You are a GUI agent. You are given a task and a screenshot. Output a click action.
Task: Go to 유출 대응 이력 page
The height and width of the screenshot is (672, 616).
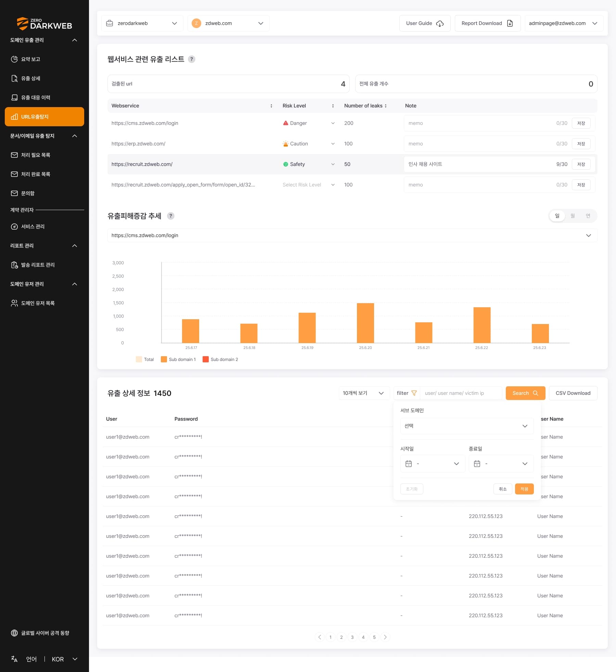[44, 98]
